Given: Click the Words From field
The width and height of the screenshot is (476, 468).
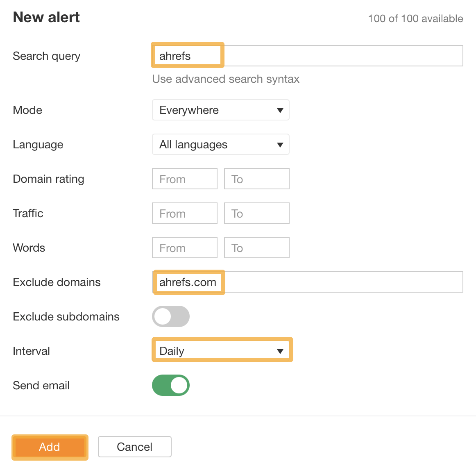Looking at the screenshot, I should [x=184, y=248].
